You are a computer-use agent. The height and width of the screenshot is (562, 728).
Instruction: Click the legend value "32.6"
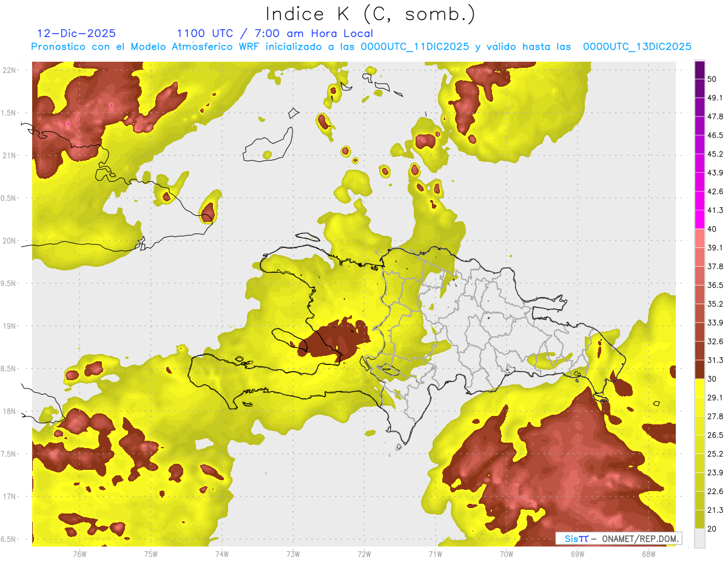(715, 341)
